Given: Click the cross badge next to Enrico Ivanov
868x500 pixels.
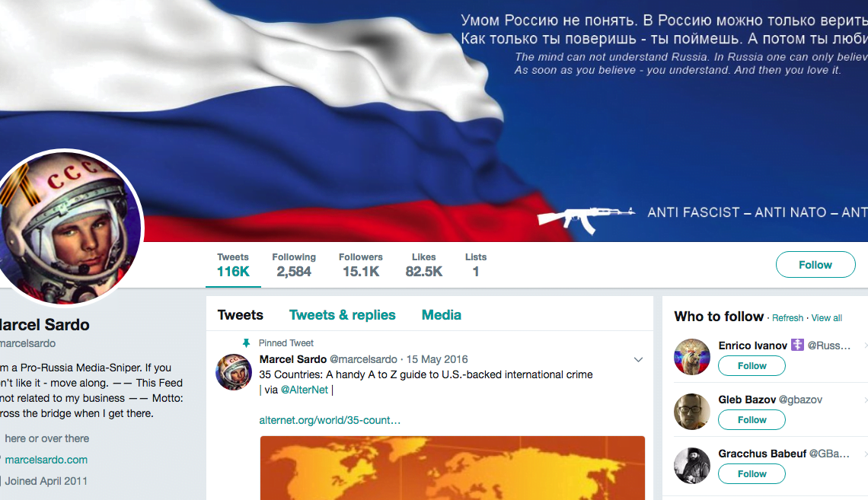Looking at the screenshot, I should pyautogui.click(x=797, y=346).
